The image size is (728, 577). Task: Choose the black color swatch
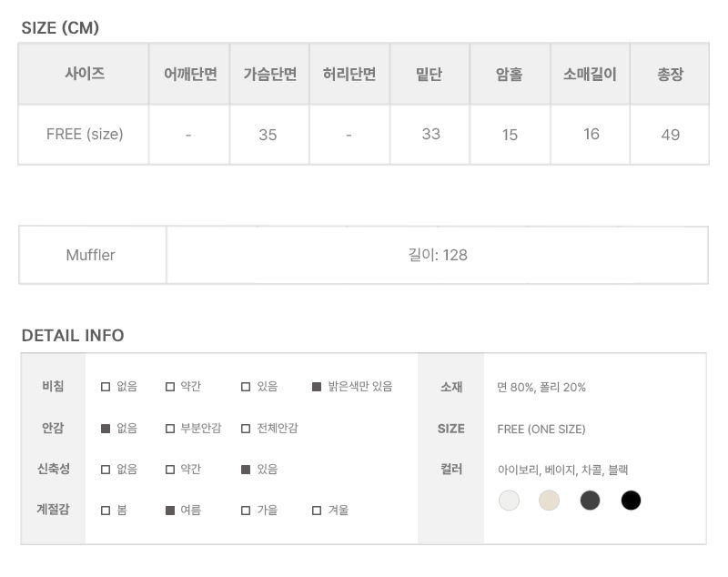(631, 500)
